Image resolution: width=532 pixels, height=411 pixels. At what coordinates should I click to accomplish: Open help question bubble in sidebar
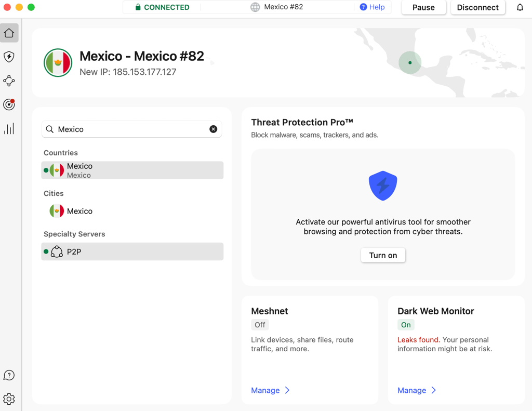coord(9,375)
